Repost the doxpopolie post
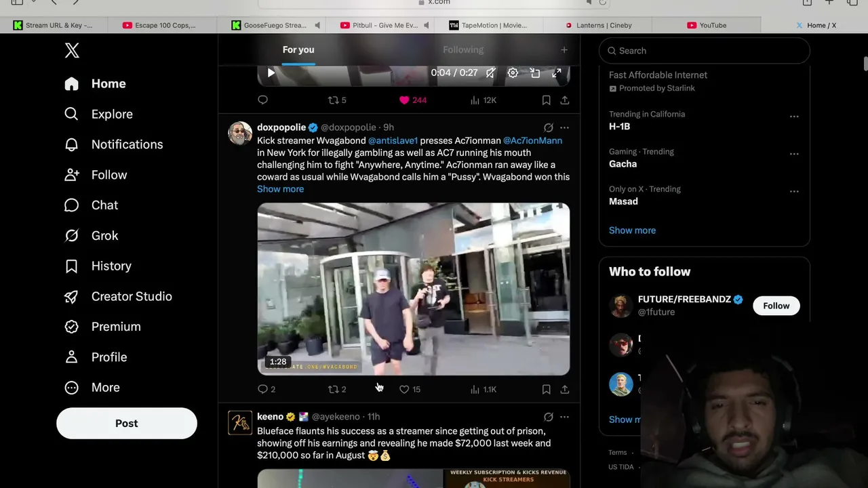 pyautogui.click(x=337, y=389)
